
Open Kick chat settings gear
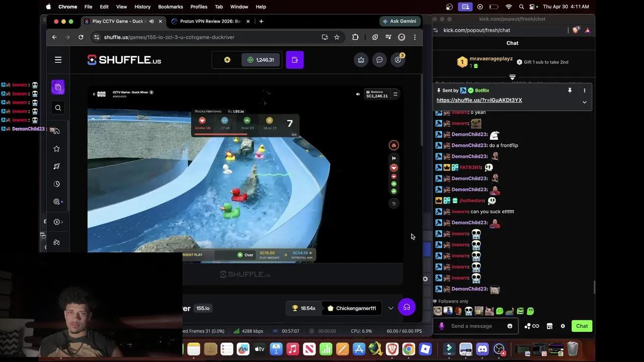pos(563,326)
